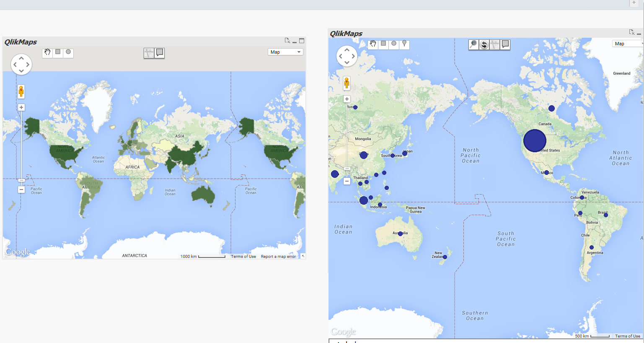This screenshot has height=343, width=644.
Task: Select the hand pan tool in left map
Action: coord(47,52)
